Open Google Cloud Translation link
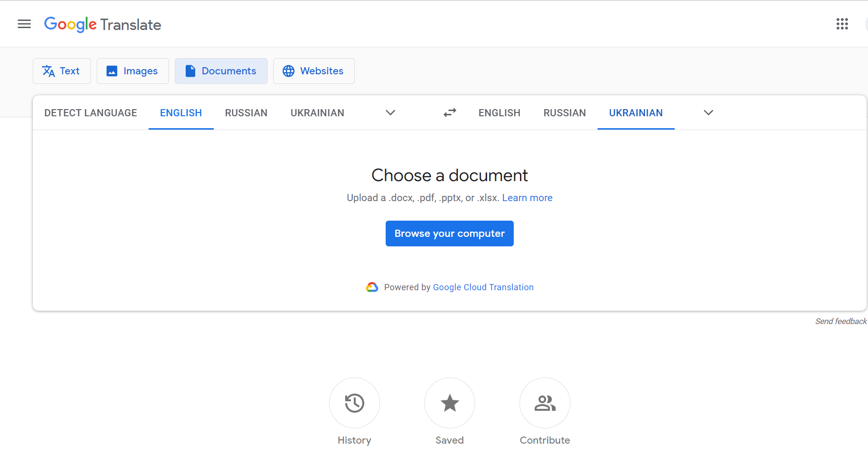The width and height of the screenshot is (868, 457). [x=483, y=287]
